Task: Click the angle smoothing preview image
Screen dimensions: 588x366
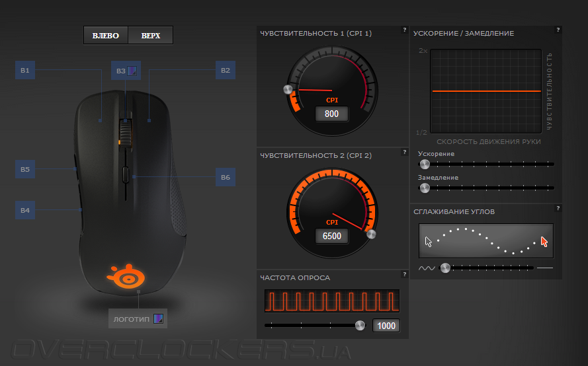Action: [x=486, y=241]
